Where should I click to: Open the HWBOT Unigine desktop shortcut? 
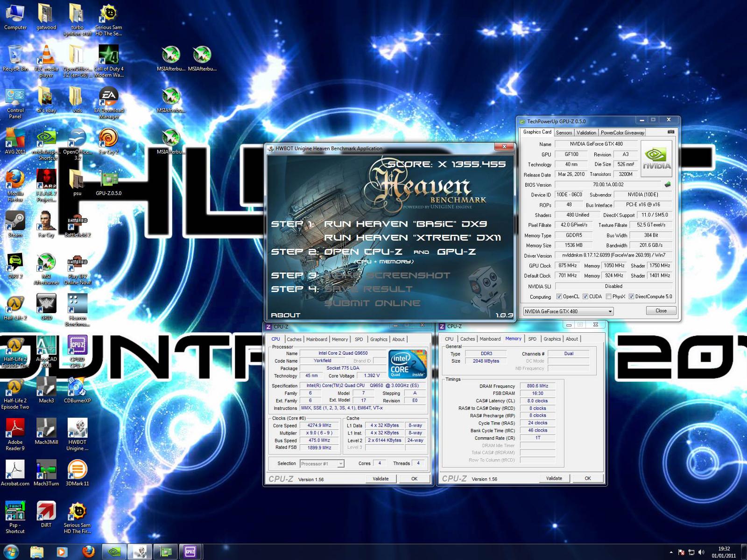click(77, 434)
